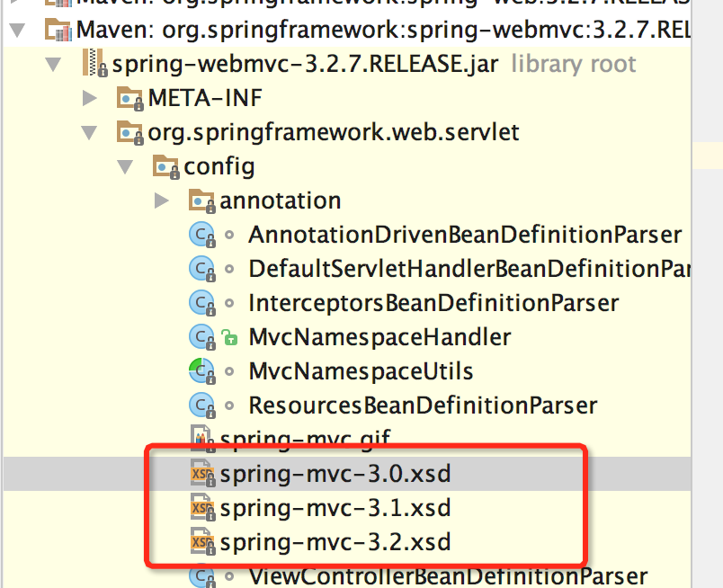Screen dimensions: 723x588
Task: Click the XSD icon of spring-mvc-3.1.xsd
Action: (x=202, y=507)
